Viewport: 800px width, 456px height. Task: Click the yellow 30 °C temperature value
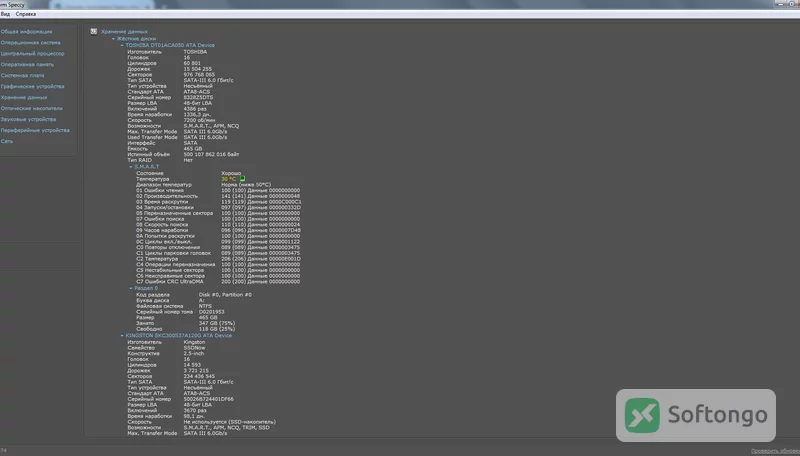click(x=229, y=179)
